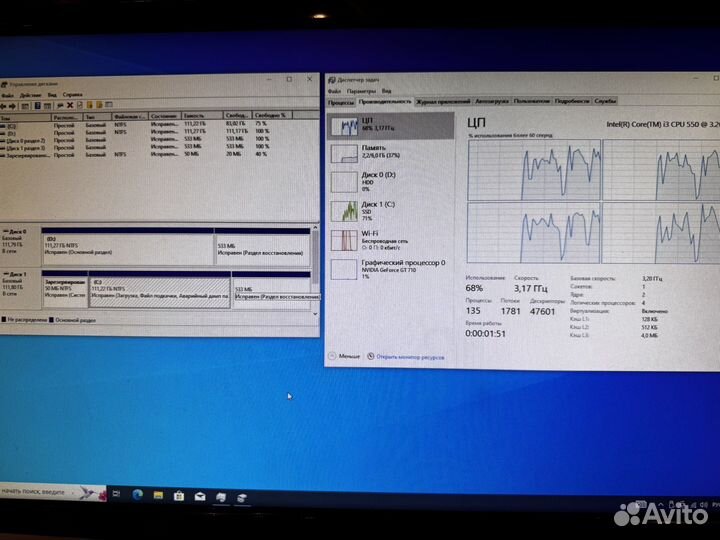Click the Емкость column header
Viewport: 720px width, 540px height.
(202, 116)
